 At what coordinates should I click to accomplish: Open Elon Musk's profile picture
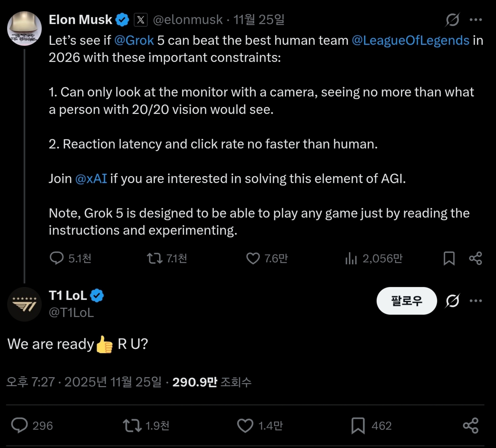tap(24, 28)
